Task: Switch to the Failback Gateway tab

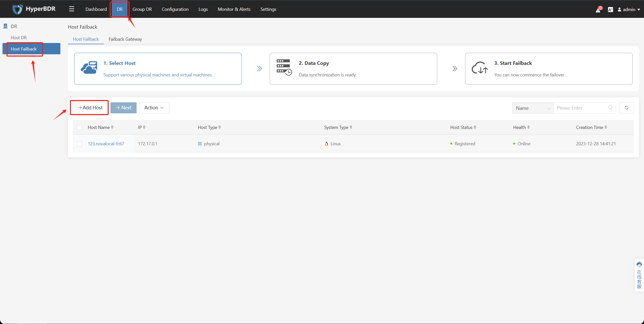Action: (x=125, y=39)
